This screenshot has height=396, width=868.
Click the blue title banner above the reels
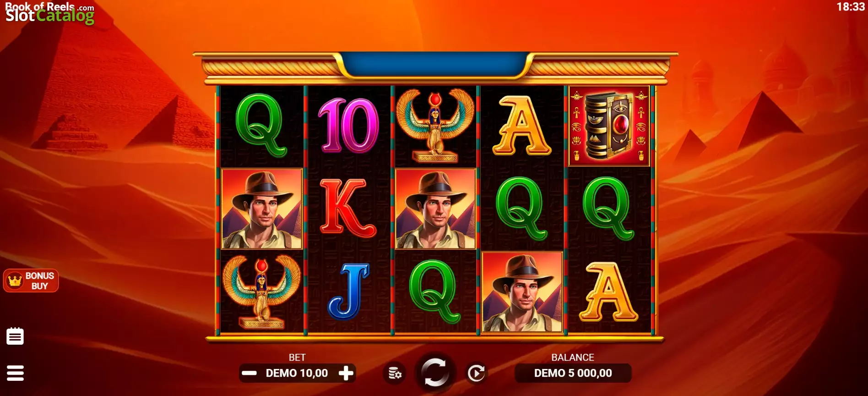[435, 65]
